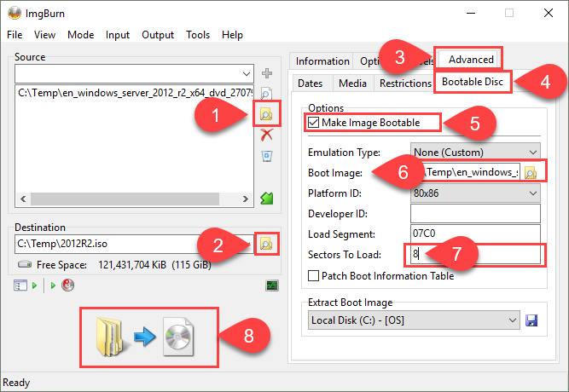Open the Source dropdown list
The height and width of the screenshot is (392, 569).
pos(246,74)
